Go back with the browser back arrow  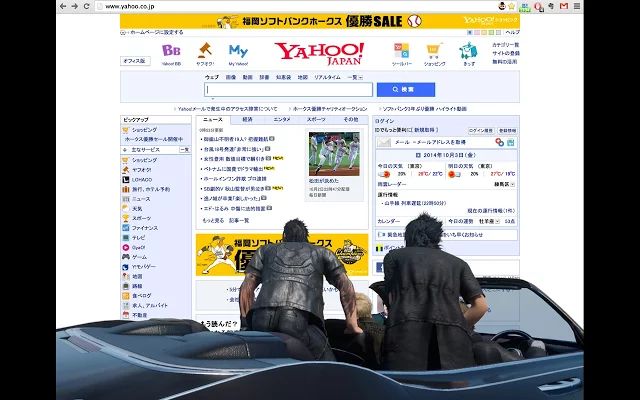tap(63, 6)
